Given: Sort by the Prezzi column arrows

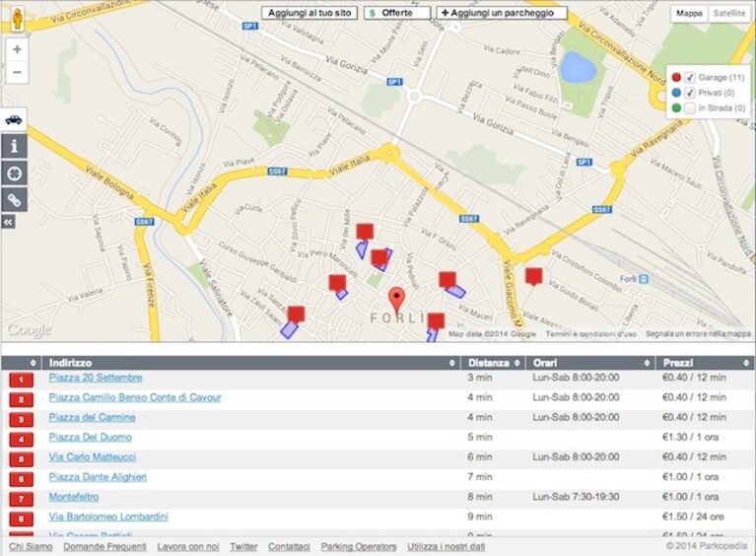Looking at the screenshot, I should [x=746, y=363].
